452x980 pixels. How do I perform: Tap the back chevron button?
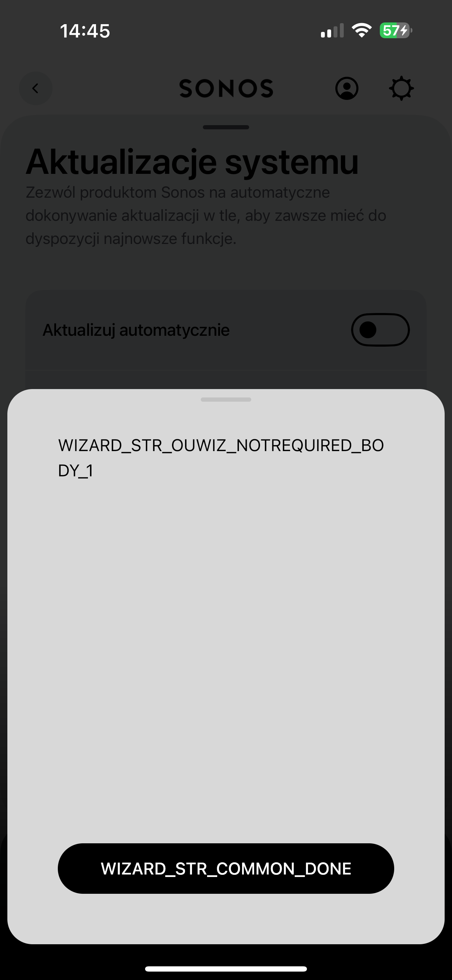pyautogui.click(x=36, y=88)
